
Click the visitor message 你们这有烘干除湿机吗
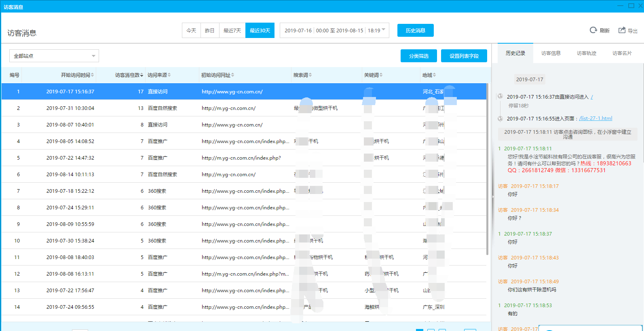(532, 290)
